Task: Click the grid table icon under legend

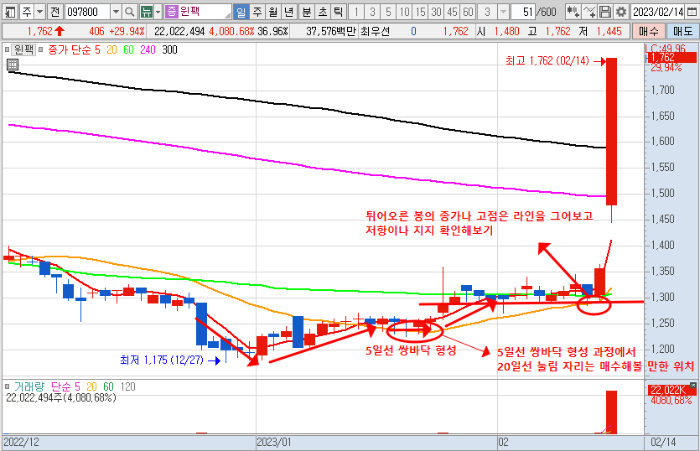Action: 12,65
